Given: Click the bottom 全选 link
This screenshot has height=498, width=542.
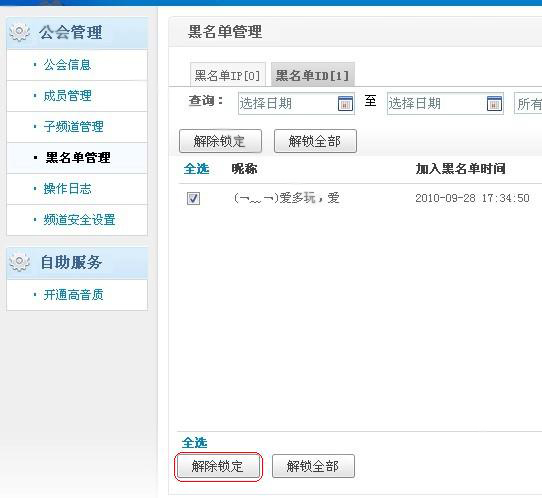Looking at the screenshot, I should (195, 443).
